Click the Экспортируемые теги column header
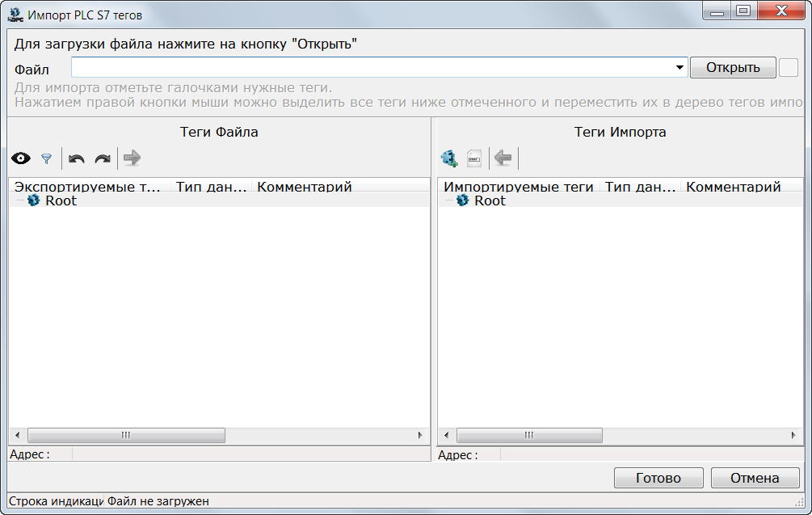The width and height of the screenshot is (812, 515). [90, 186]
